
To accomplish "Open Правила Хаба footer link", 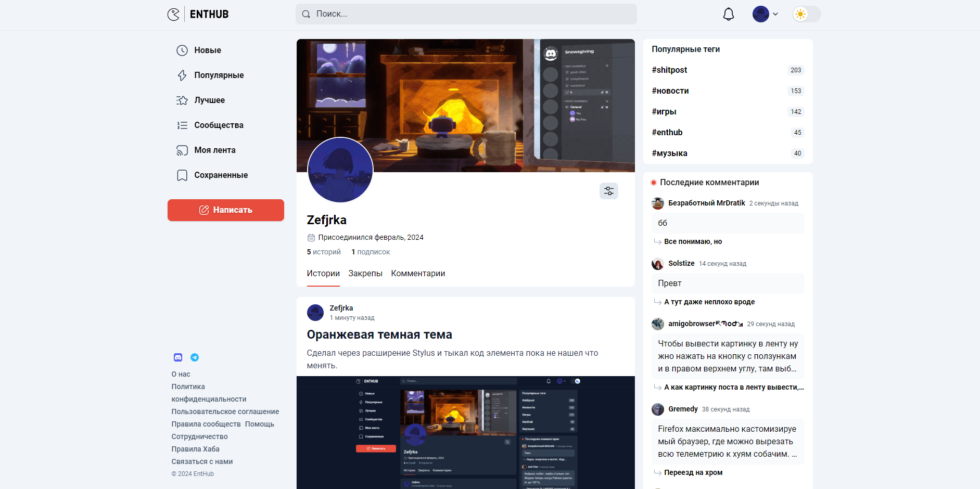I will 196,449.
